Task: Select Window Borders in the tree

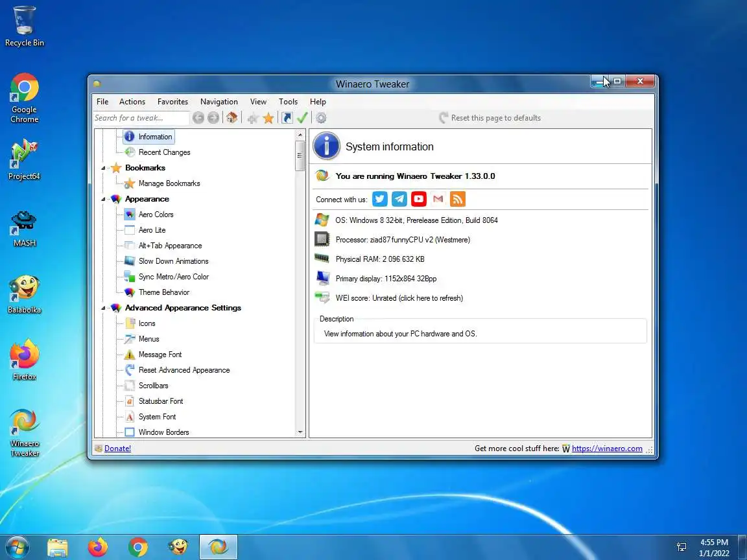Action: [164, 432]
